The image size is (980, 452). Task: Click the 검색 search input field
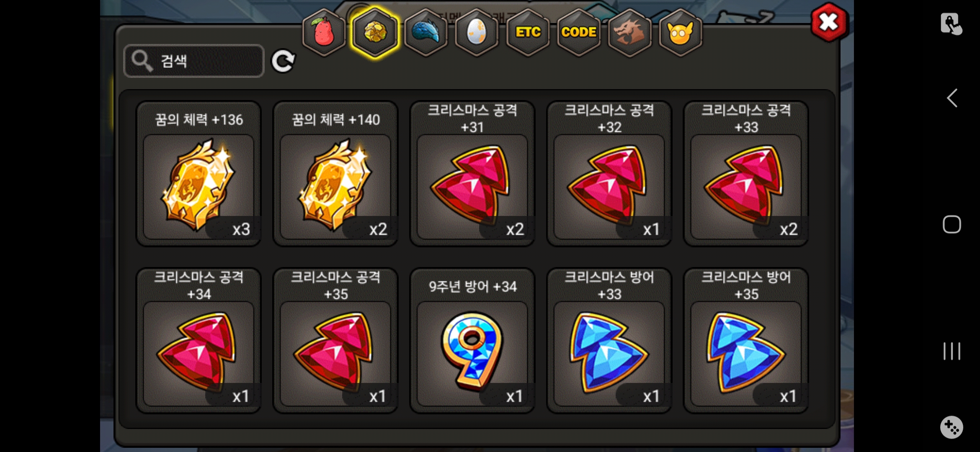(194, 61)
